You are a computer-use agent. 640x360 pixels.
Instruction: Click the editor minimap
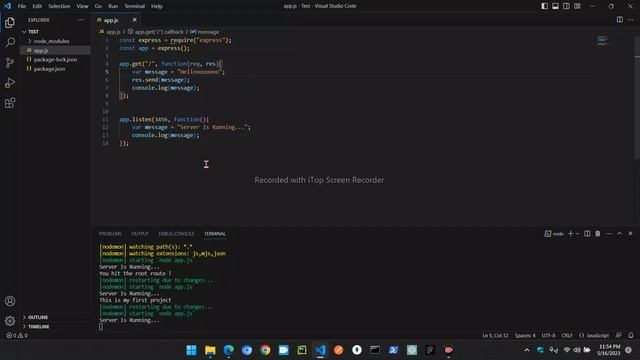pyautogui.click(x=602, y=40)
